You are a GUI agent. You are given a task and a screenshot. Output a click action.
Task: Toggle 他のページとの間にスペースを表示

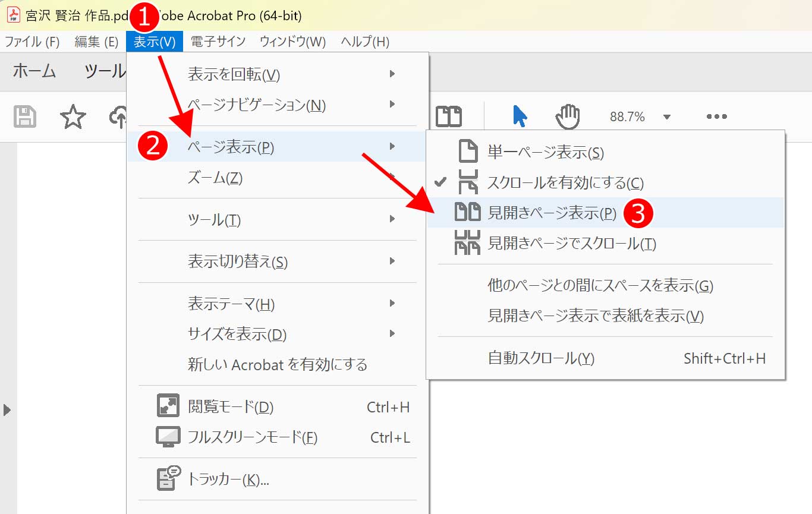point(606,285)
